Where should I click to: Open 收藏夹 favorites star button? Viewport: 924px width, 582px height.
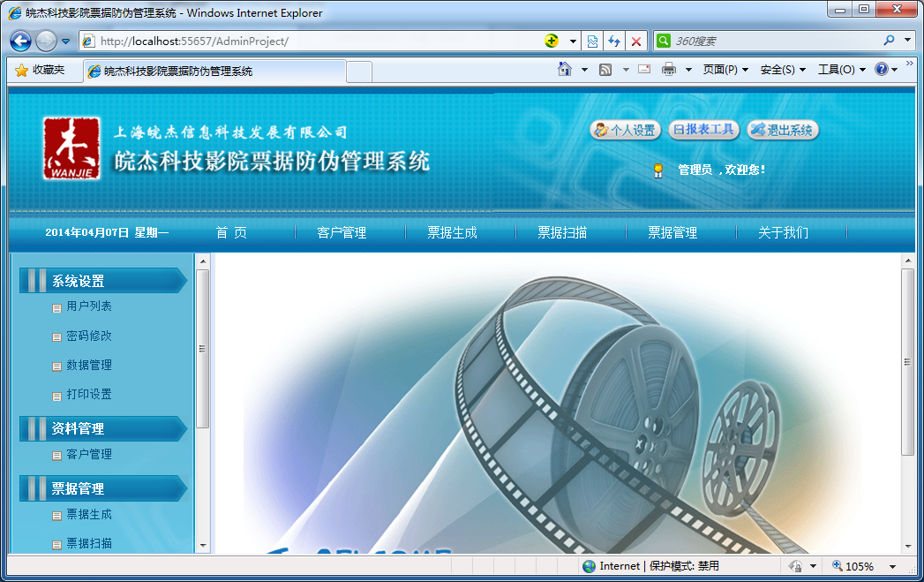[x=40, y=70]
